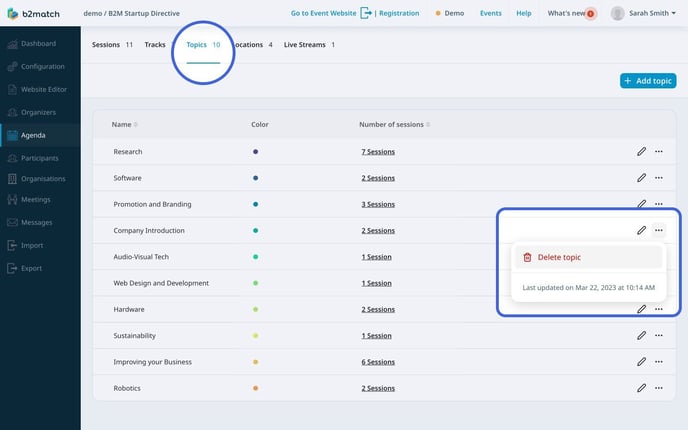The width and height of the screenshot is (688, 430).
Task: Open the 1 Session link for Audio-Visual Tech
Action: [x=376, y=257]
